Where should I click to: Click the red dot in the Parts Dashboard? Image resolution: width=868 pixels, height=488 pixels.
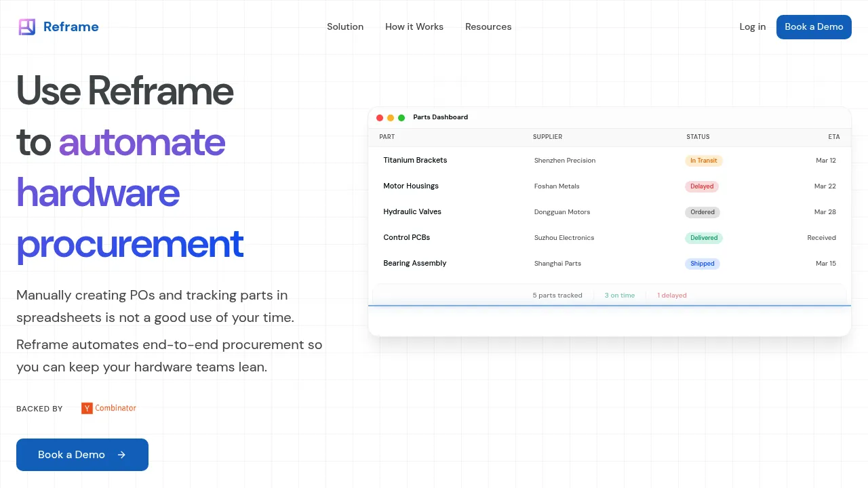pyautogui.click(x=380, y=118)
